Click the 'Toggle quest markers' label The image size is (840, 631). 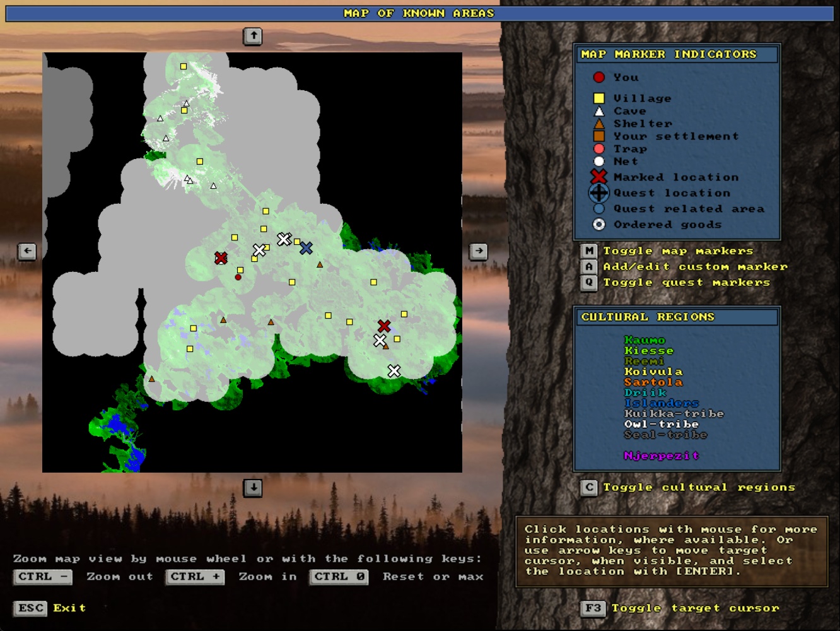coord(686,283)
